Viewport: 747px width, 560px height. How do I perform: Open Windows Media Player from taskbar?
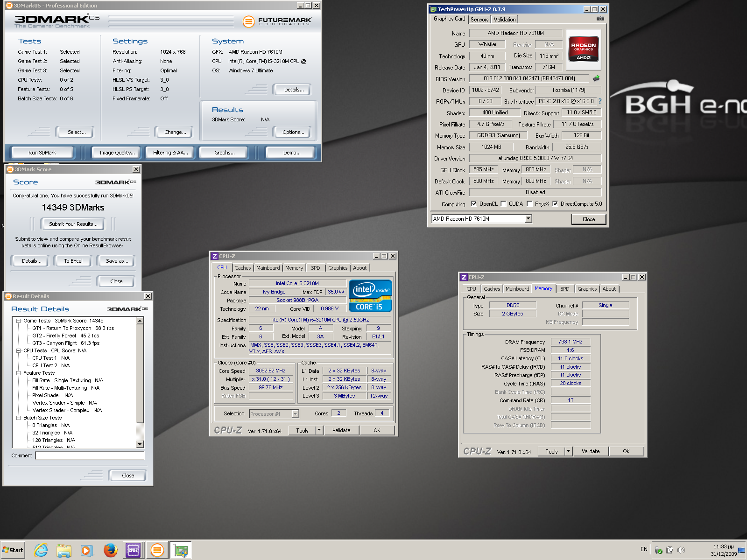tap(87, 550)
